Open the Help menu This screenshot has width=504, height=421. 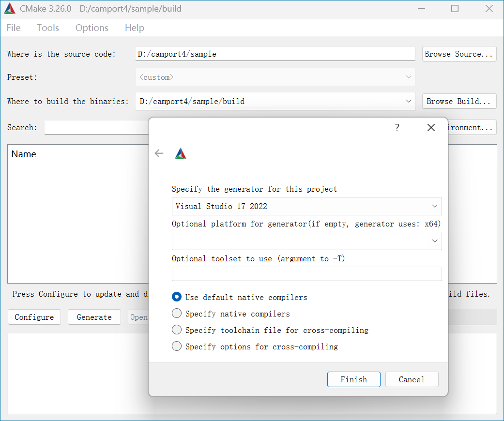(135, 28)
